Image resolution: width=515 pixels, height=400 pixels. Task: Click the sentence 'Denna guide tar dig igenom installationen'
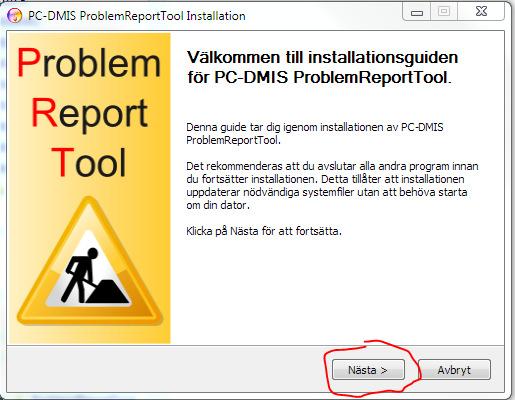point(315,133)
